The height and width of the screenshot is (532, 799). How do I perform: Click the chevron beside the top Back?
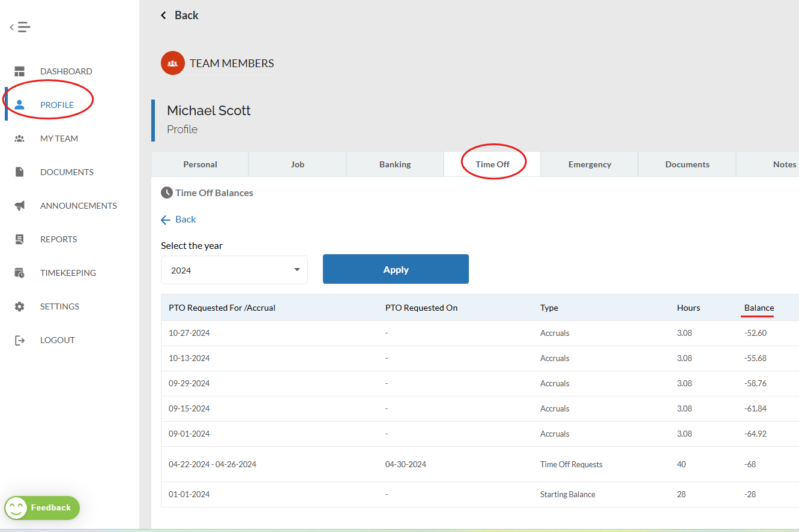(x=163, y=15)
